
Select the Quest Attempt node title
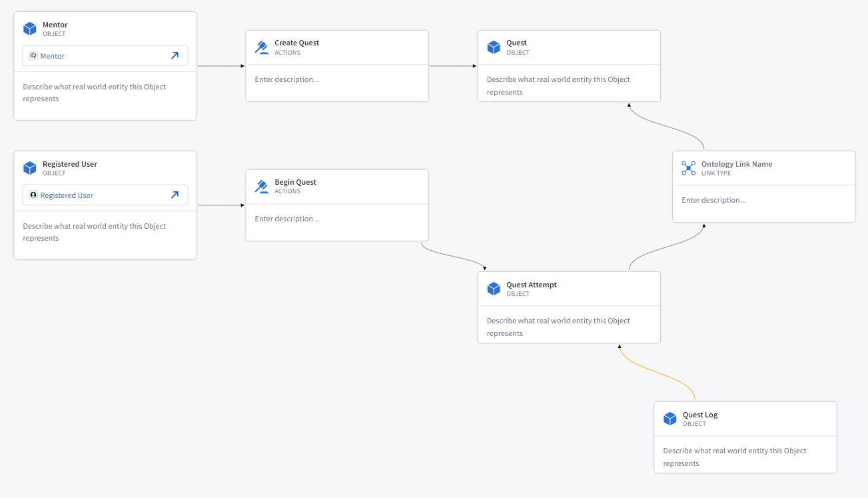coord(532,285)
